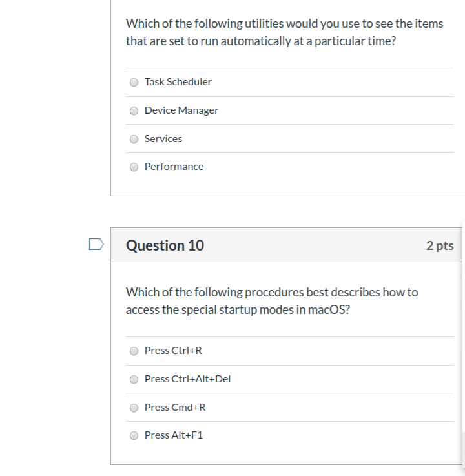465x476 pixels.
Task: Choose the Device Manager radio option
Action: tap(134, 111)
